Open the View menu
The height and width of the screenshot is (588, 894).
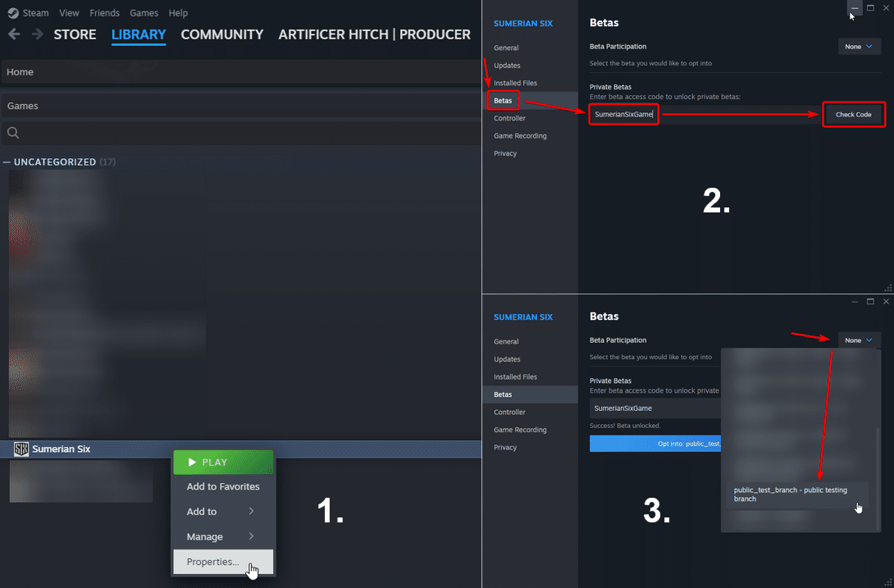pyautogui.click(x=69, y=12)
